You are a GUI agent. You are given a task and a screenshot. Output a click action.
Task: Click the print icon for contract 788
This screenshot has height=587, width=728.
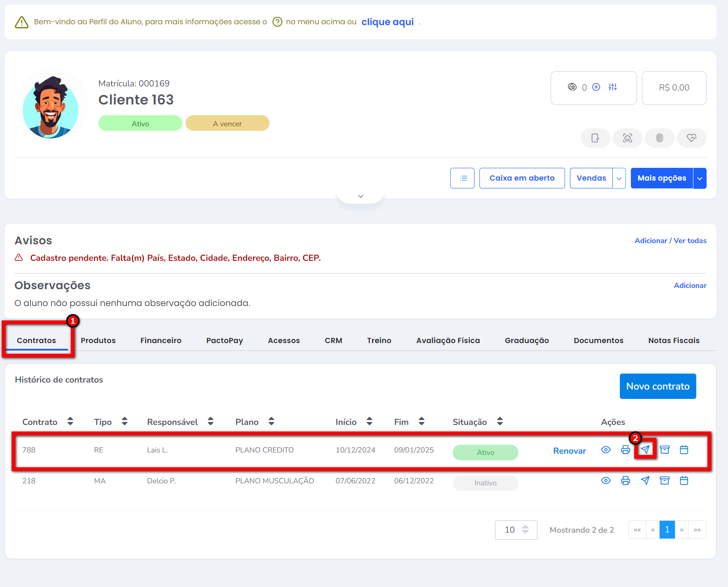[625, 450]
